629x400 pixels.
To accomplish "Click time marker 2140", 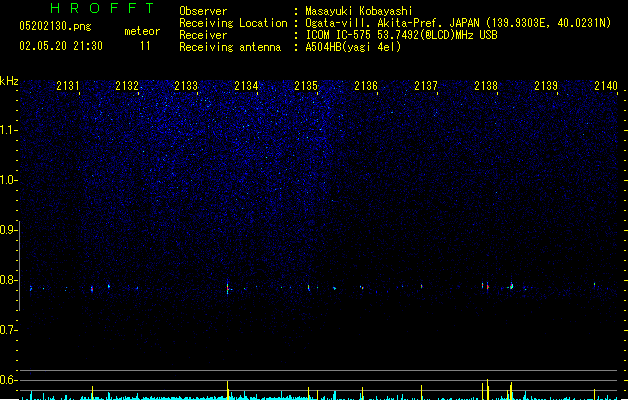I will point(606,85).
